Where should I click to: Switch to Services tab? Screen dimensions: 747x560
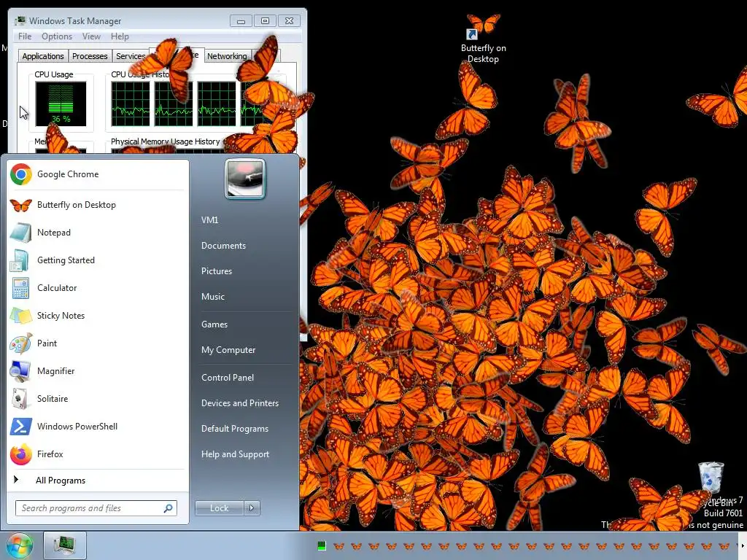click(x=131, y=56)
